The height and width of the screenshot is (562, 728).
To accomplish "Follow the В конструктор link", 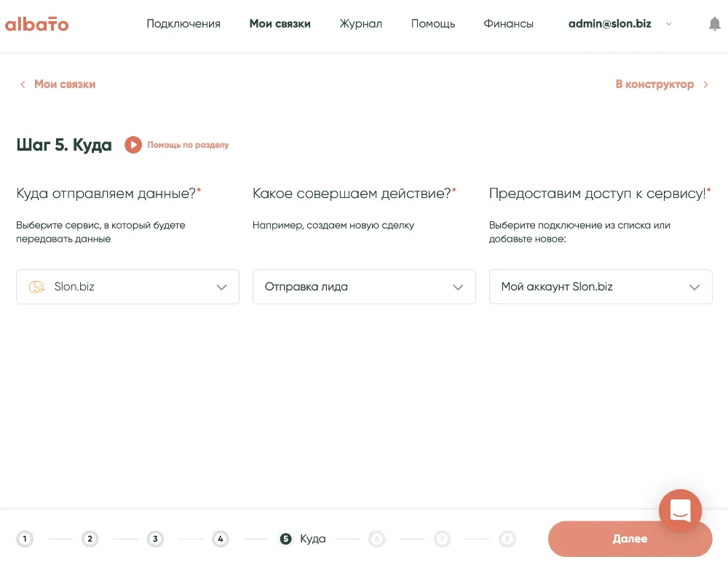I will [654, 84].
